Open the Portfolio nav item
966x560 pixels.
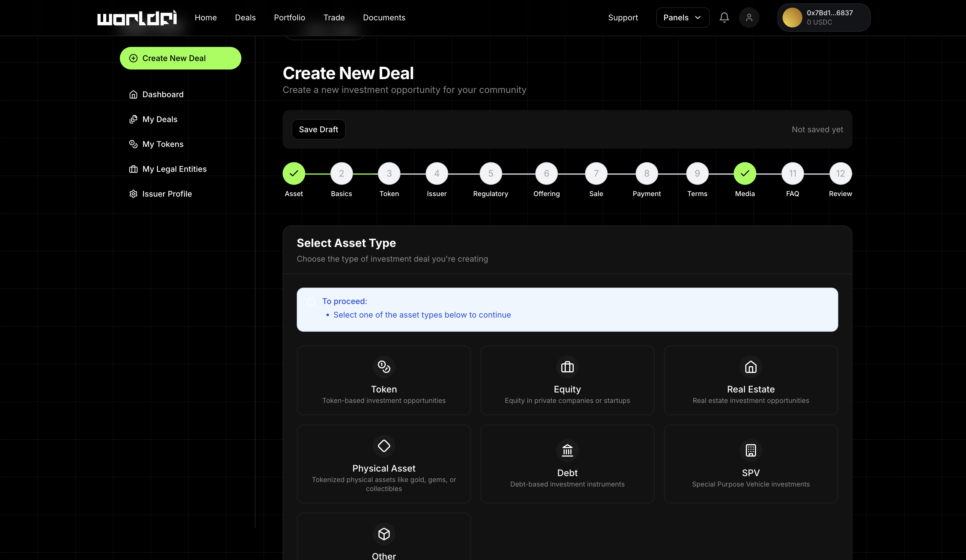point(289,18)
